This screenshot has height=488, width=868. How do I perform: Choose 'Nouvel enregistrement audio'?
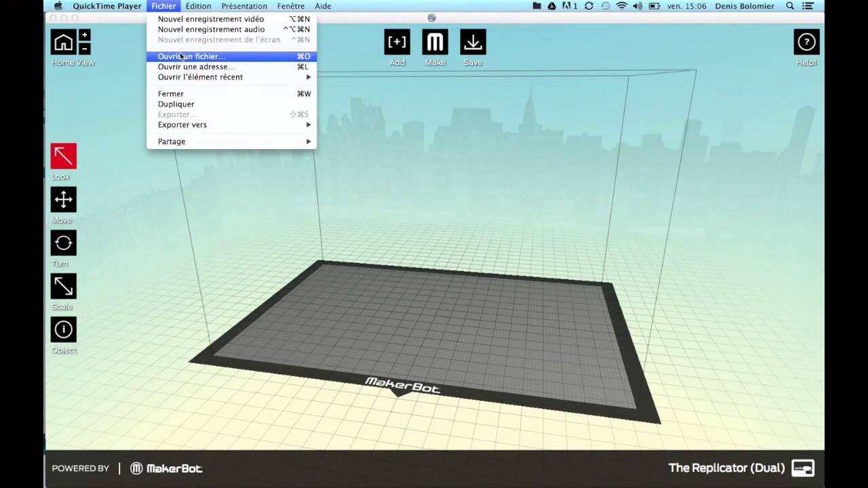pyautogui.click(x=231, y=29)
